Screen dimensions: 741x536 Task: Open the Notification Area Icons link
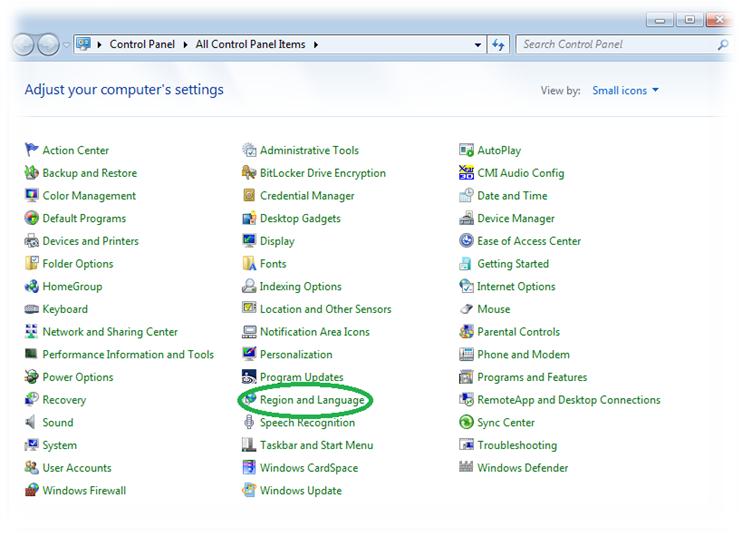click(315, 332)
